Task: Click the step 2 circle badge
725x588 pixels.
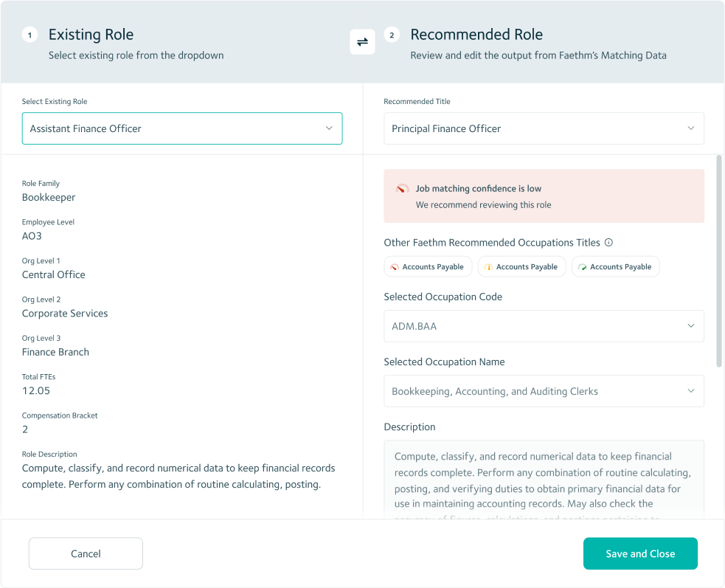Action: [x=392, y=35]
